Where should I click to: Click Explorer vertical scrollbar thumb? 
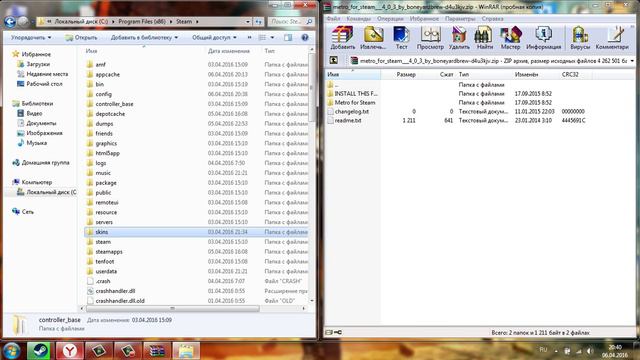point(312,87)
